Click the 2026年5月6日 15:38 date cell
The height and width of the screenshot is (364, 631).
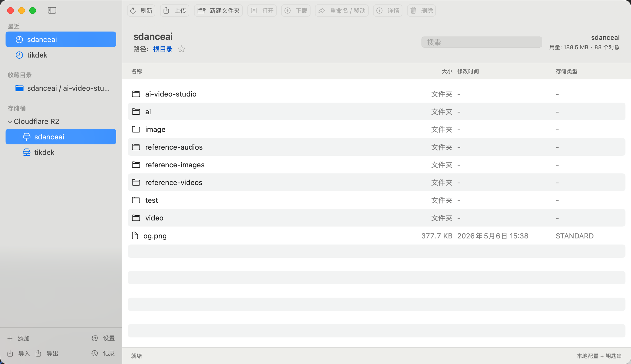(x=493, y=236)
